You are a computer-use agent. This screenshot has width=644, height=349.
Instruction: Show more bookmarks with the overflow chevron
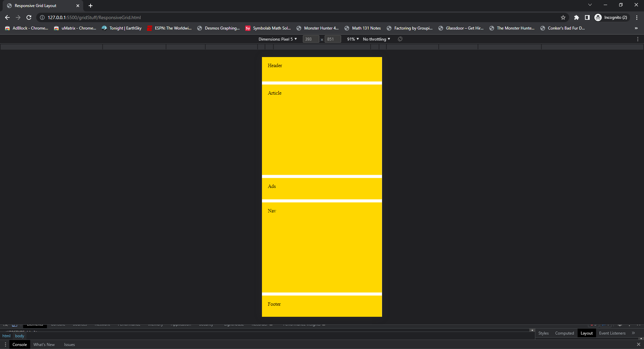click(x=636, y=28)
